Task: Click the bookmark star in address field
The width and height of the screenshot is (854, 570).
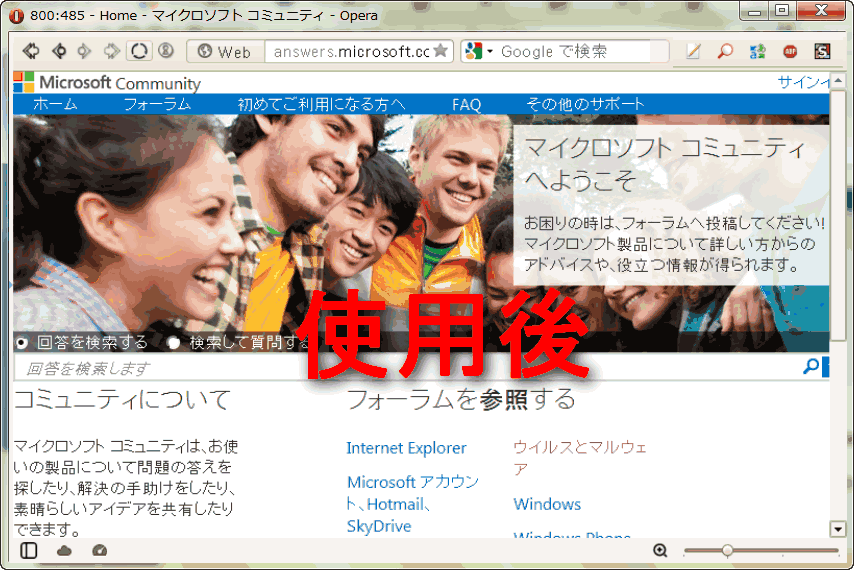Action: [x=441, y=51]
